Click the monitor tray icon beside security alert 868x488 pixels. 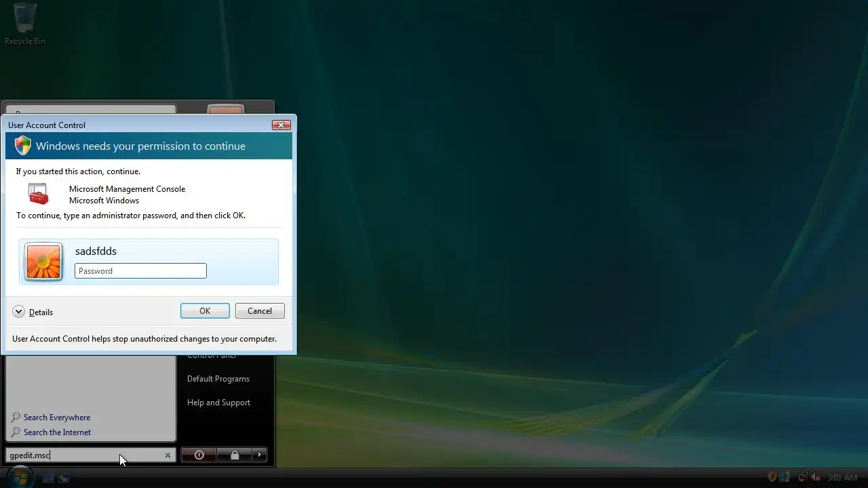coord(785,477)
